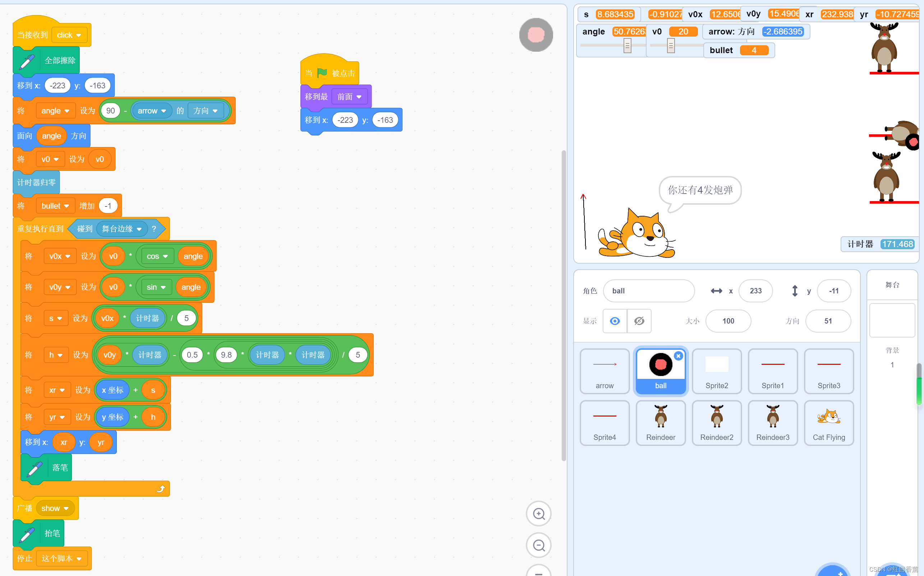924x576 pixels.
Task: Select the Cat Flying sprite
Action: pos(828,422)
